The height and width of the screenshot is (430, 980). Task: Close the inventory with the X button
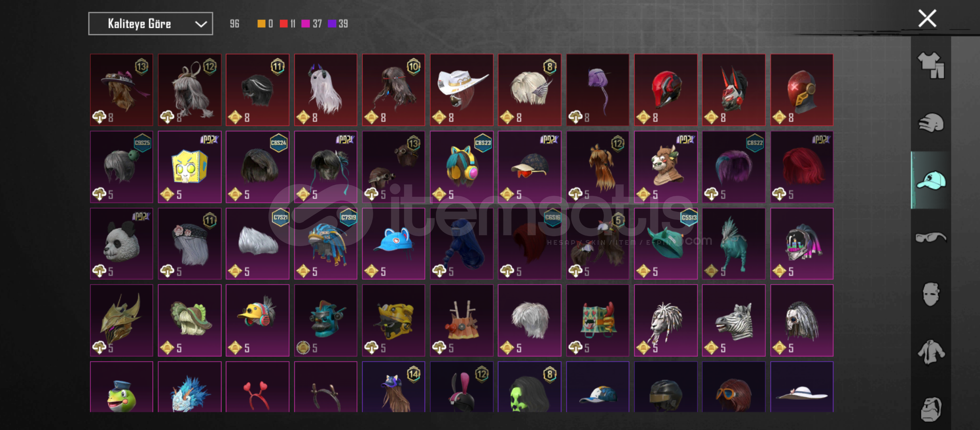point(927,19)
